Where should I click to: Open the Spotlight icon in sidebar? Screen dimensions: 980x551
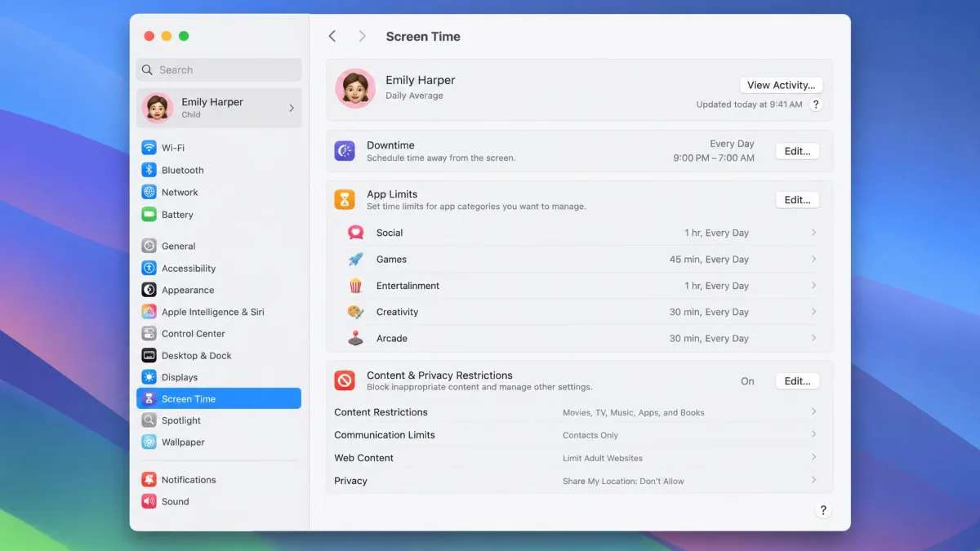pyautogui.click(x=149, y=420)
